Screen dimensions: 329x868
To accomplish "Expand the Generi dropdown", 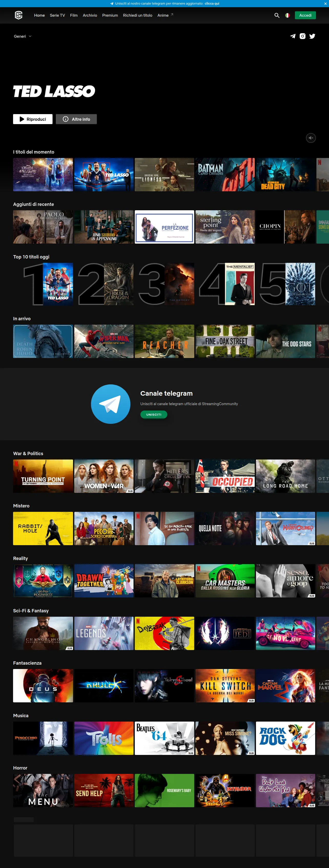I will click(23, 36).
